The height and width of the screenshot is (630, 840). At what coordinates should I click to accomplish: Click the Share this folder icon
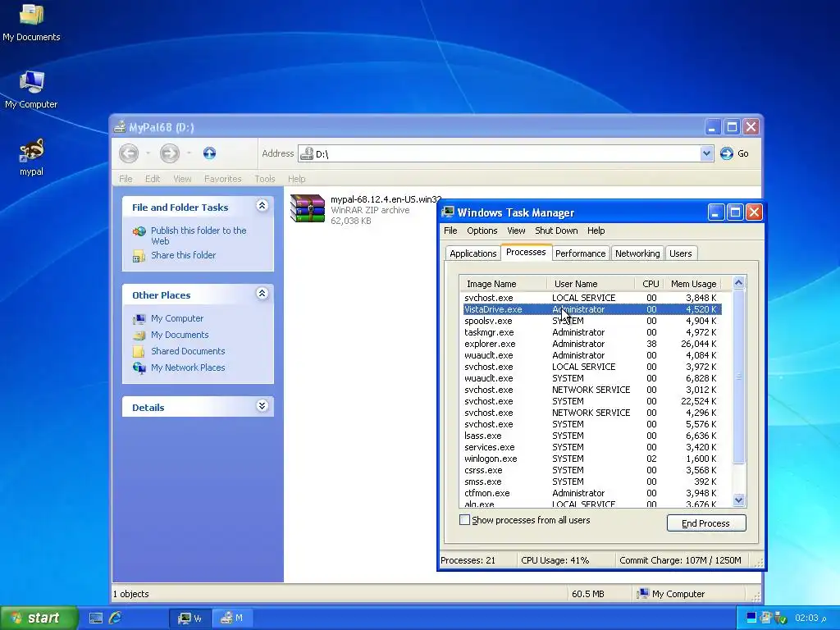(139, 256)
